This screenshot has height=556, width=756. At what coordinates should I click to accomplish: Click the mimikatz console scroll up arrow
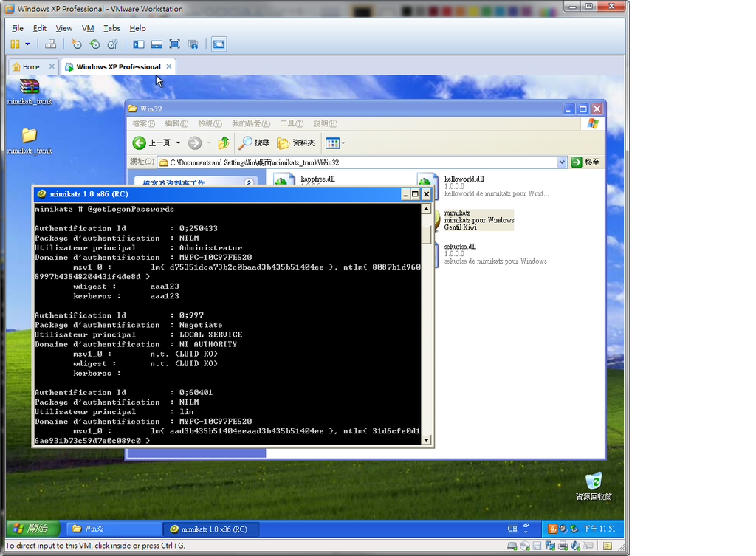[426, 209]
